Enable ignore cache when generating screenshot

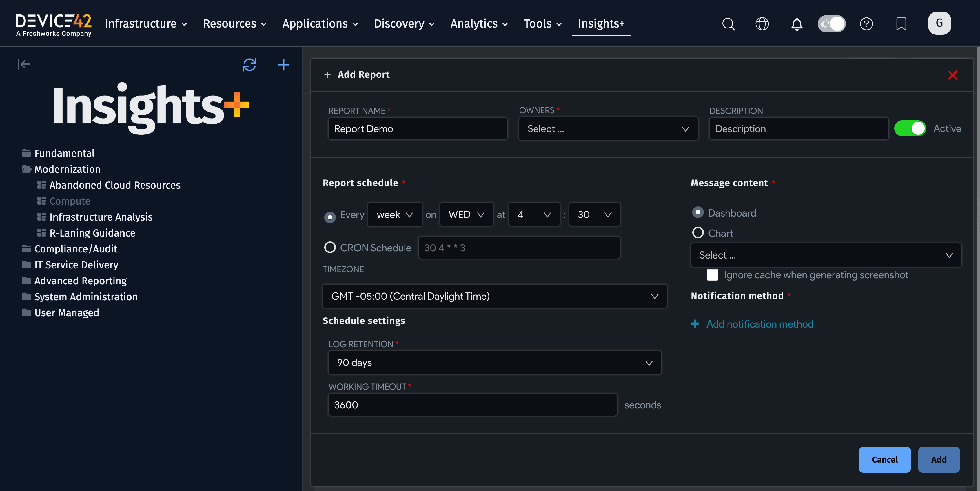[712, 275]
